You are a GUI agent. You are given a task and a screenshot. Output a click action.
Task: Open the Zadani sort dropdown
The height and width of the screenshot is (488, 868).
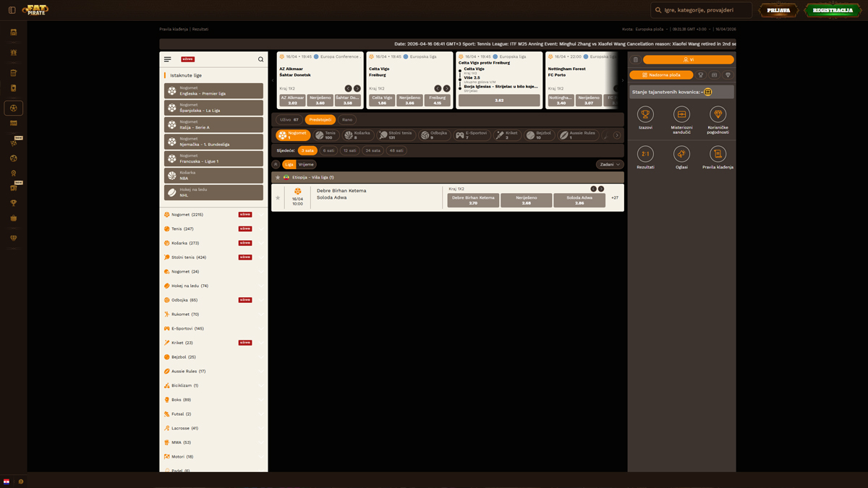coord(609,164)
